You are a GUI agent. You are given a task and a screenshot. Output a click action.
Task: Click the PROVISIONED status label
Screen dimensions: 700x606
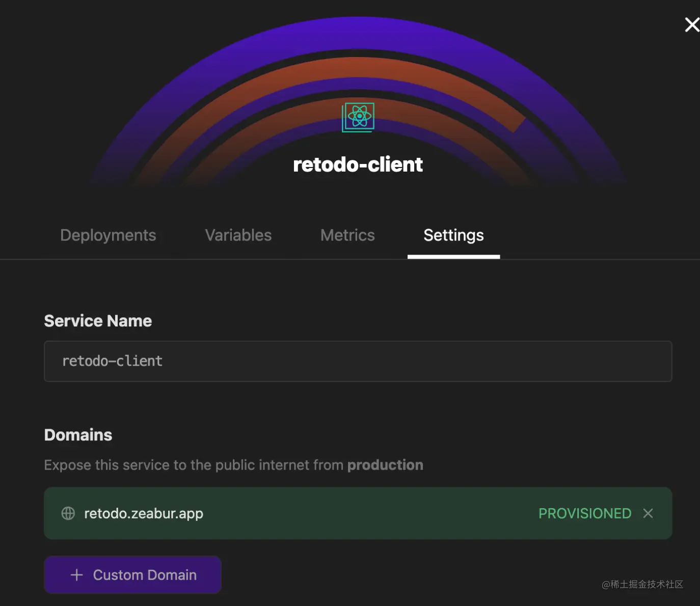(585, 513)
